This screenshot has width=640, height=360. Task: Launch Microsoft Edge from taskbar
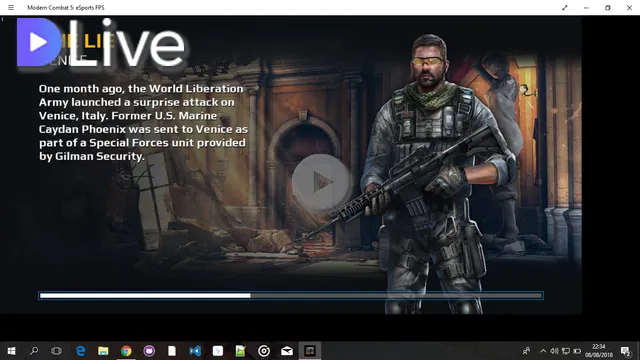(x=80, y=351)
